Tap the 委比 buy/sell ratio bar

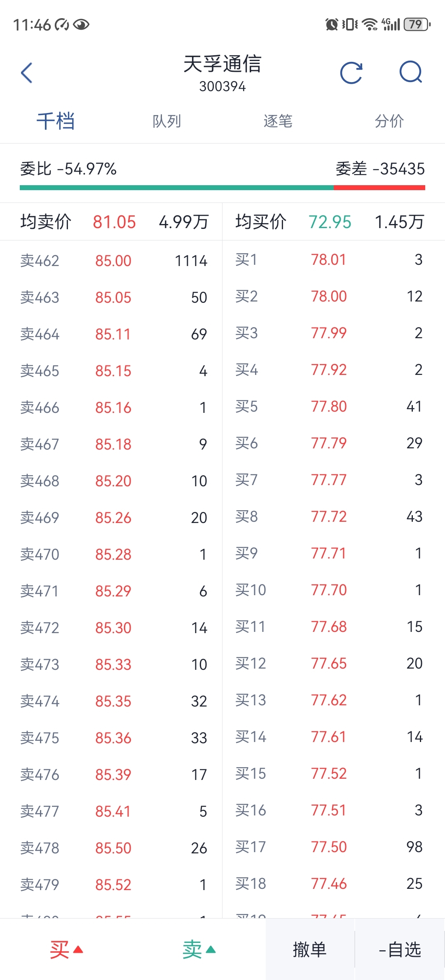(x=222, y=188)
